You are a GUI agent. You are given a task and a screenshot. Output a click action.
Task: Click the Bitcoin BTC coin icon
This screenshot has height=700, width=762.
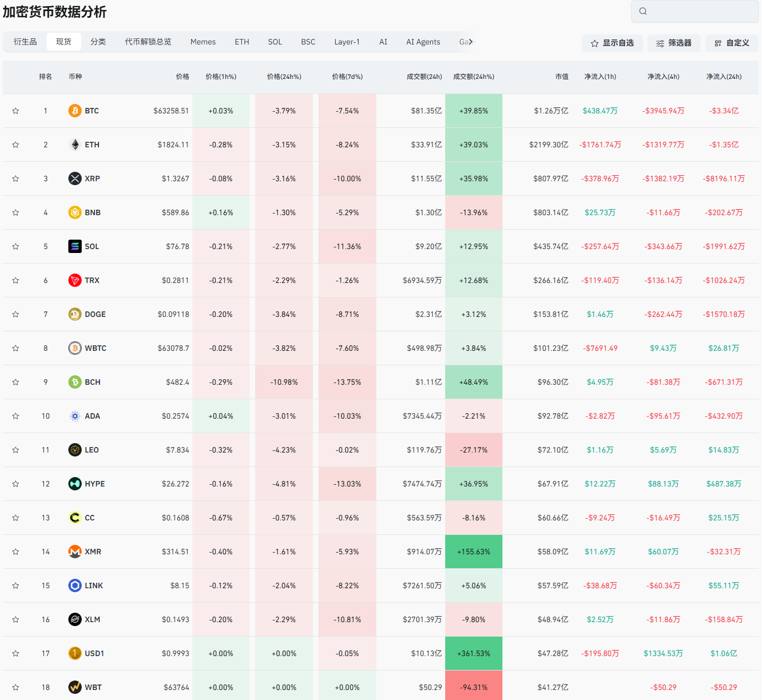pyautogui.click(x=75, y=111)
